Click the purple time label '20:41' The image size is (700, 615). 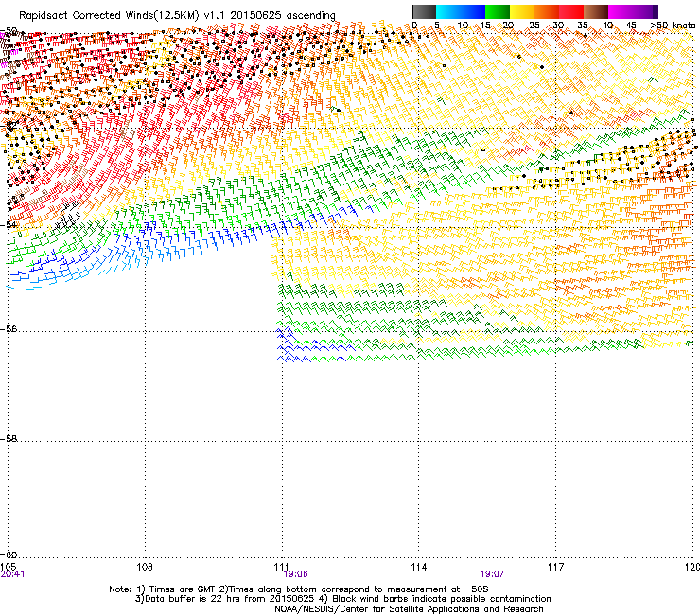pos(12,574)
